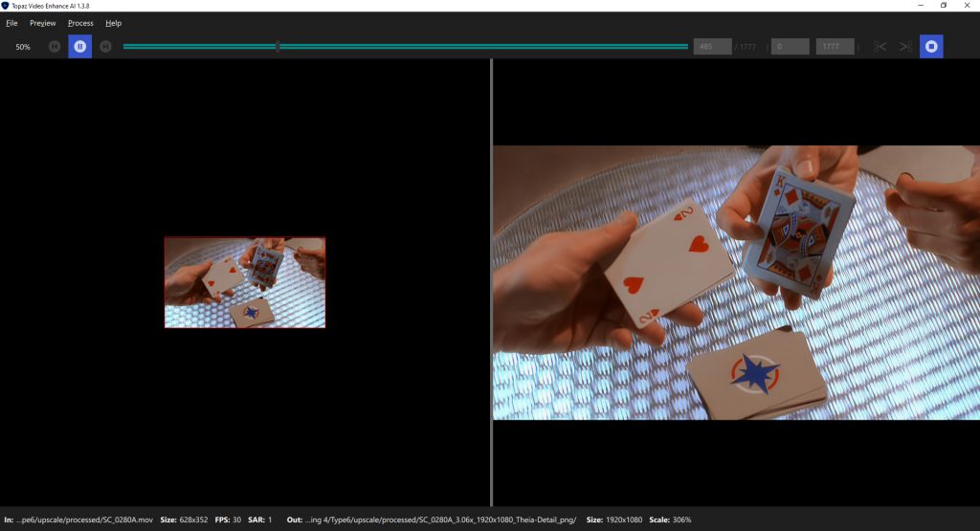Click the small original video preview thumbnail
This screenshot has width=980, height=531.
tap(245, 282)
